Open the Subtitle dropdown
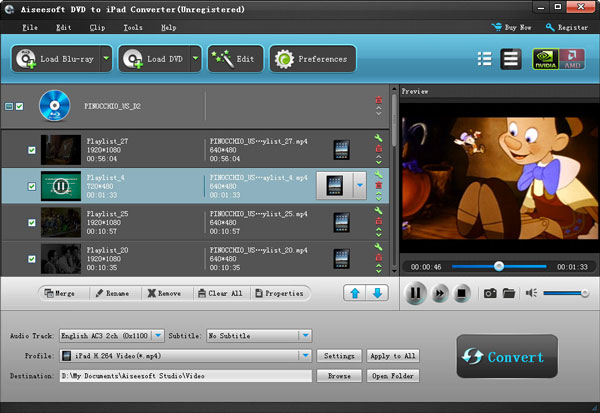 (x=305, y=336)
